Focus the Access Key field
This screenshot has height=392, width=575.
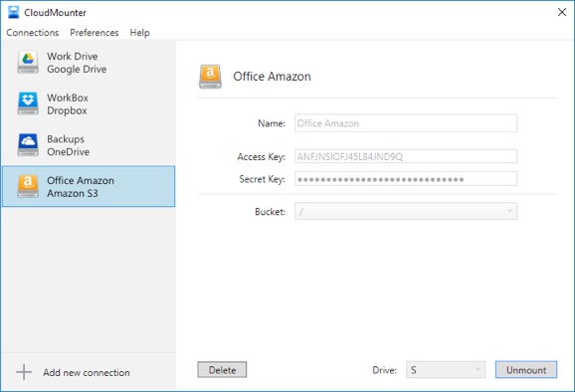(x=406, y=156)
